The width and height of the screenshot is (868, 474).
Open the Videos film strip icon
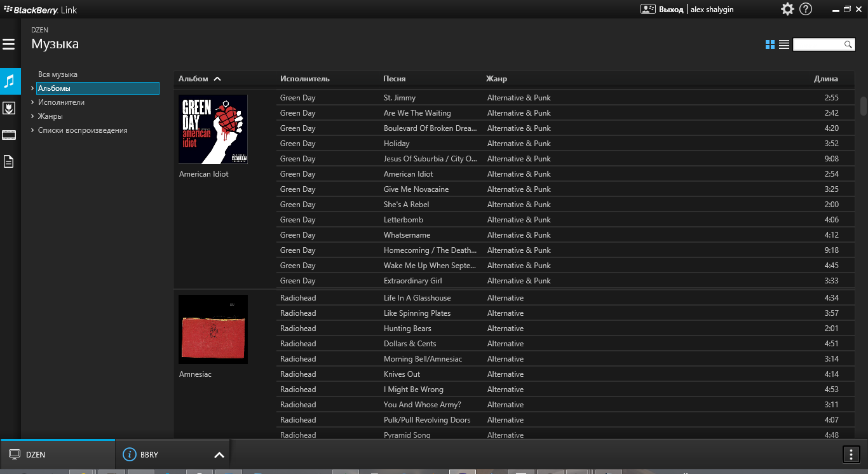pyautogui.click(x=9, y=135)
